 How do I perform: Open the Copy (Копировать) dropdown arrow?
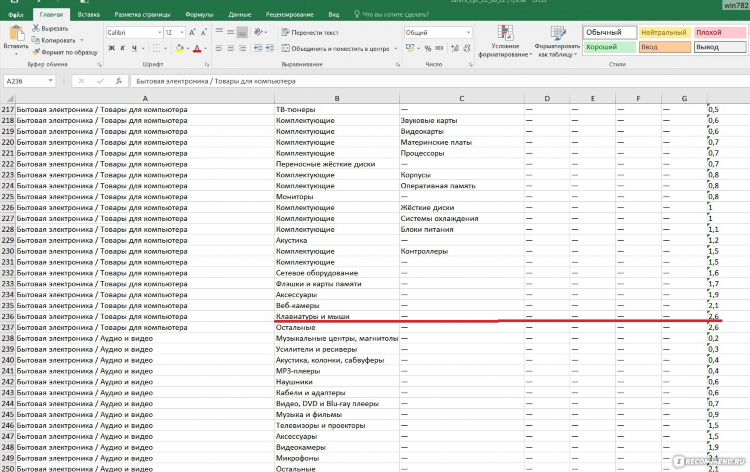tap(81, 40)
